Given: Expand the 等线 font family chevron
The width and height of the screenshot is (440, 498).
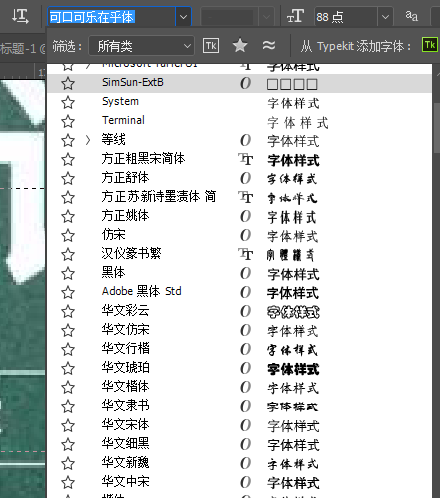Looking at the screenshot, I should point(88,140).
